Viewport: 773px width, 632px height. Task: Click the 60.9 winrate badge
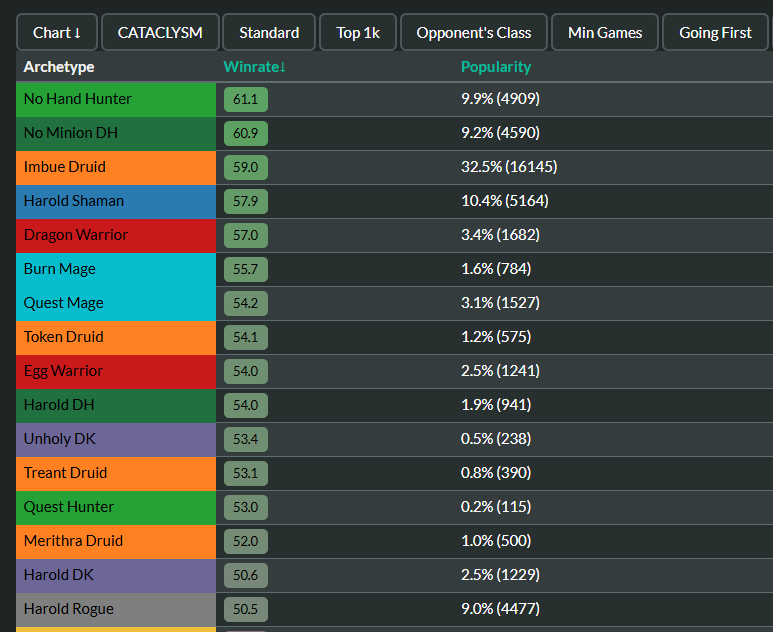(246, 134)
